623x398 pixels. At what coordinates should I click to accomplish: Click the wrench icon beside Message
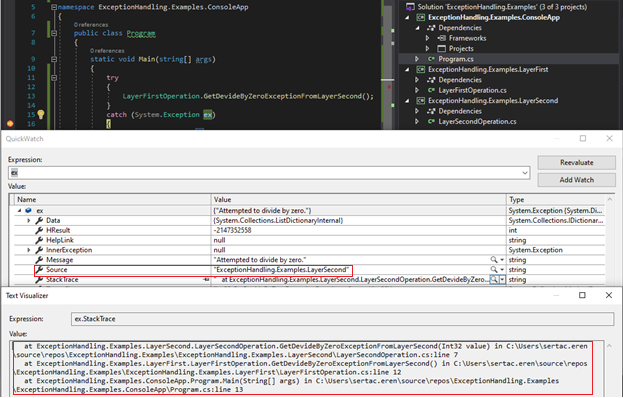coord(39,260)
